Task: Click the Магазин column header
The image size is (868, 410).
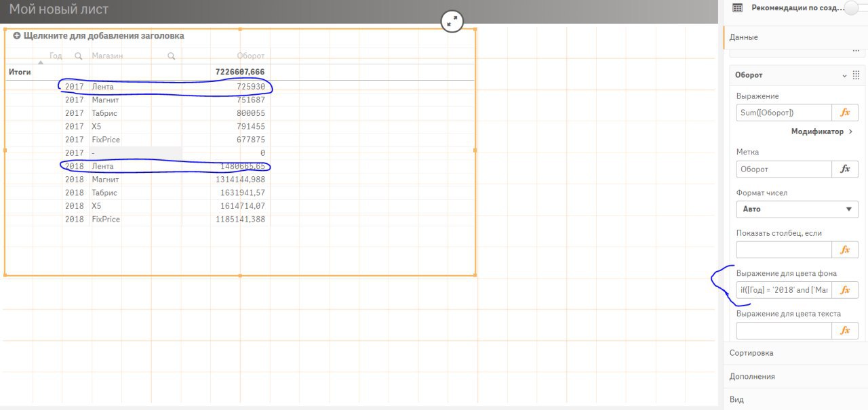Action: coord(108,56)
